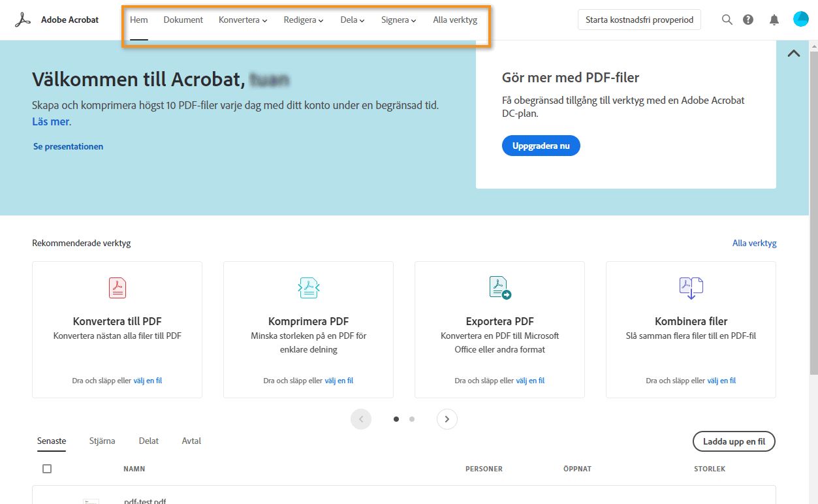818x504 pixels.
Task: Click the Konvertera till PDF card icon
Action: (x=118, y=287)
